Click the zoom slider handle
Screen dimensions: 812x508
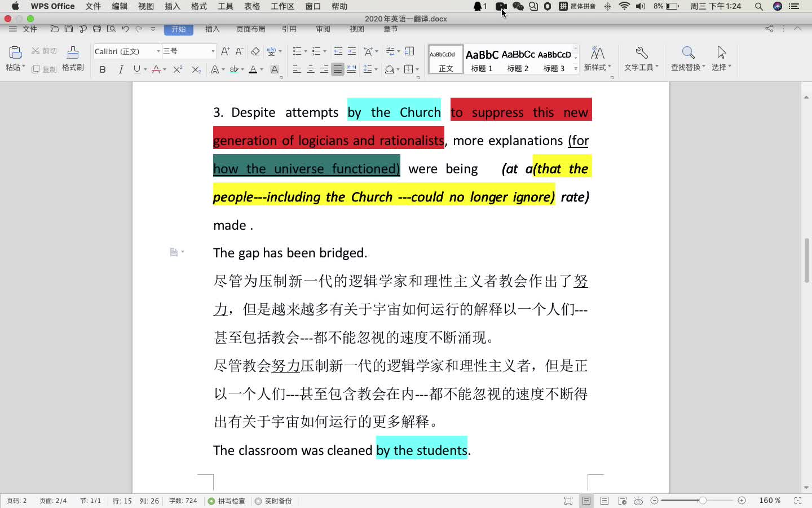click(x=702, y=501)
